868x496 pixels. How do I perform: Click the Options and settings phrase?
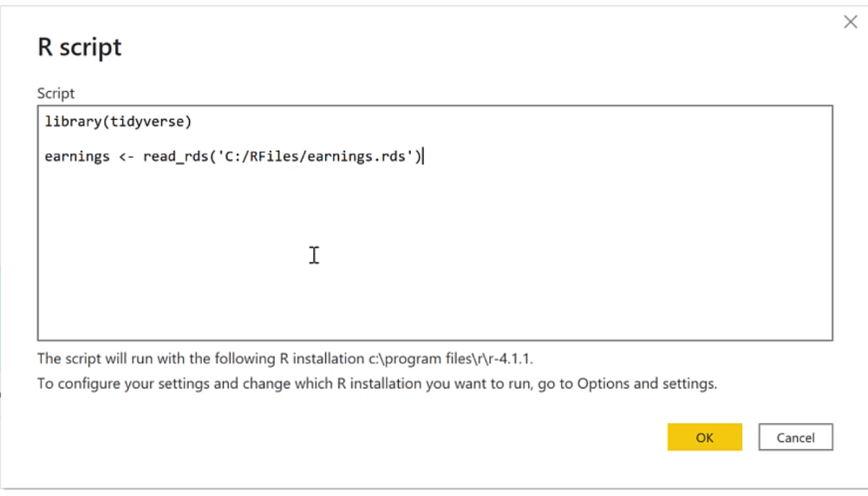click(647, 383)
